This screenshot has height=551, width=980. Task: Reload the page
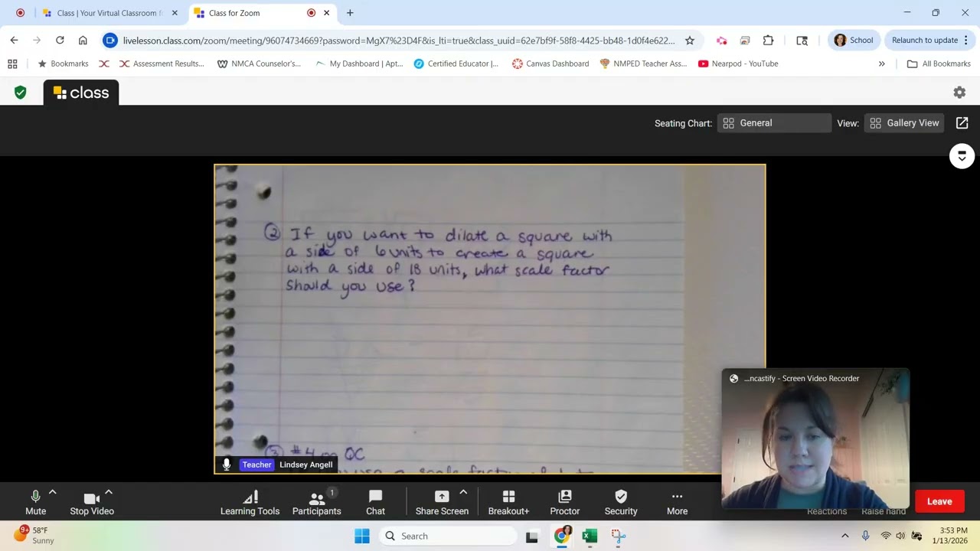click(60, 41)
